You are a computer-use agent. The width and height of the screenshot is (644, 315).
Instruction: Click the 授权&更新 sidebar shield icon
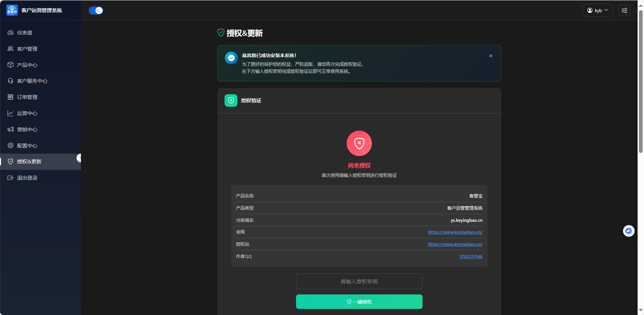coord(10,162)
